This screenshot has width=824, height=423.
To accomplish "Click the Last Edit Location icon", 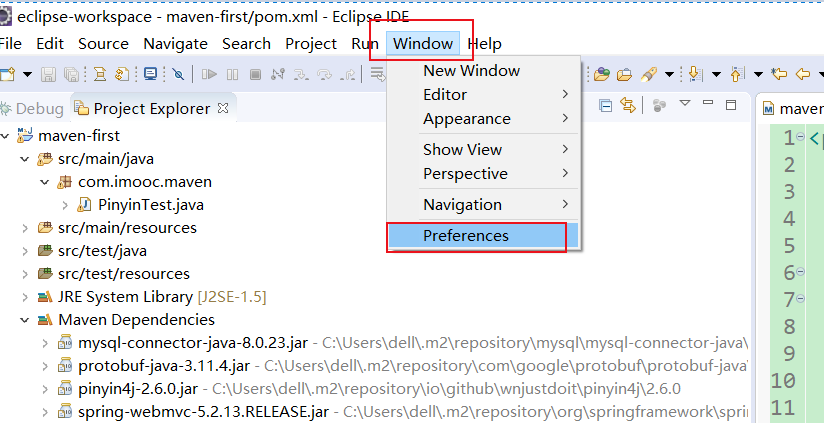I will click(778, 74).
